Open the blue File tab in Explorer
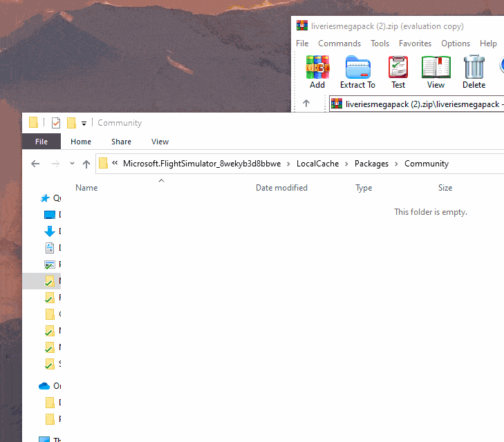The height and width of the screenshot is (442, 504). (x=41, y=142)
